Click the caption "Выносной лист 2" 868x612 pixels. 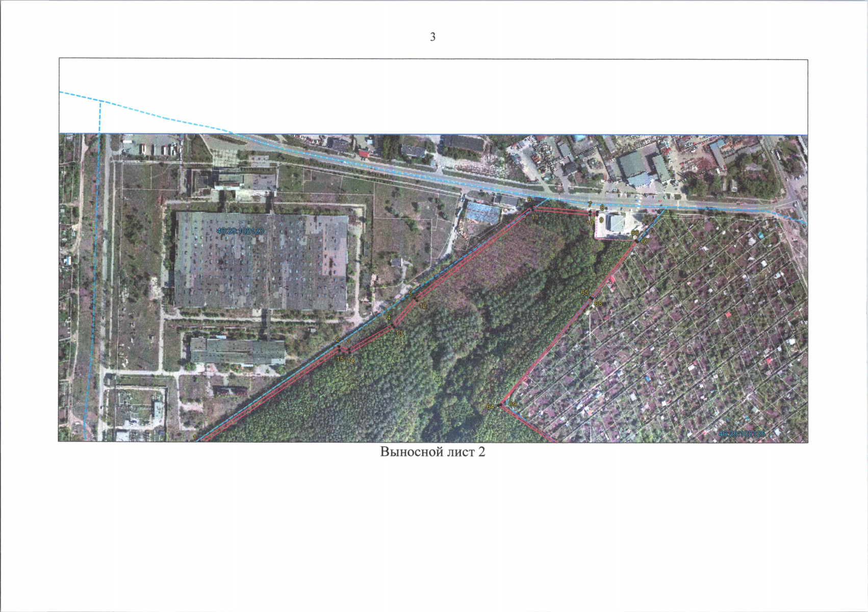click(x=432, y=452)
